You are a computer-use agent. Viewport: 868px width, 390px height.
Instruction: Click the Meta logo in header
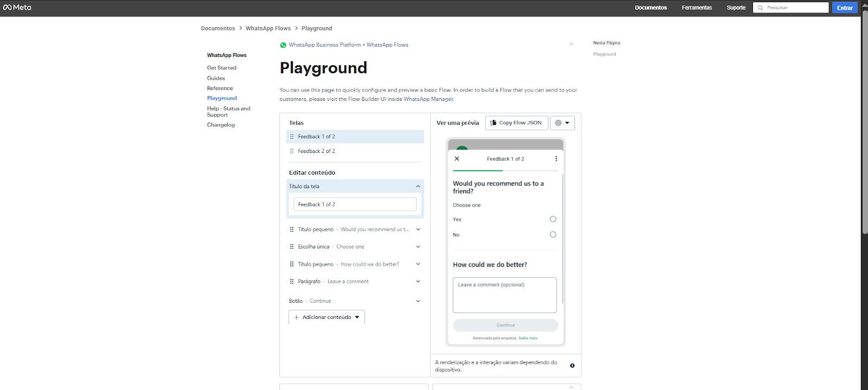coord(17,8)
